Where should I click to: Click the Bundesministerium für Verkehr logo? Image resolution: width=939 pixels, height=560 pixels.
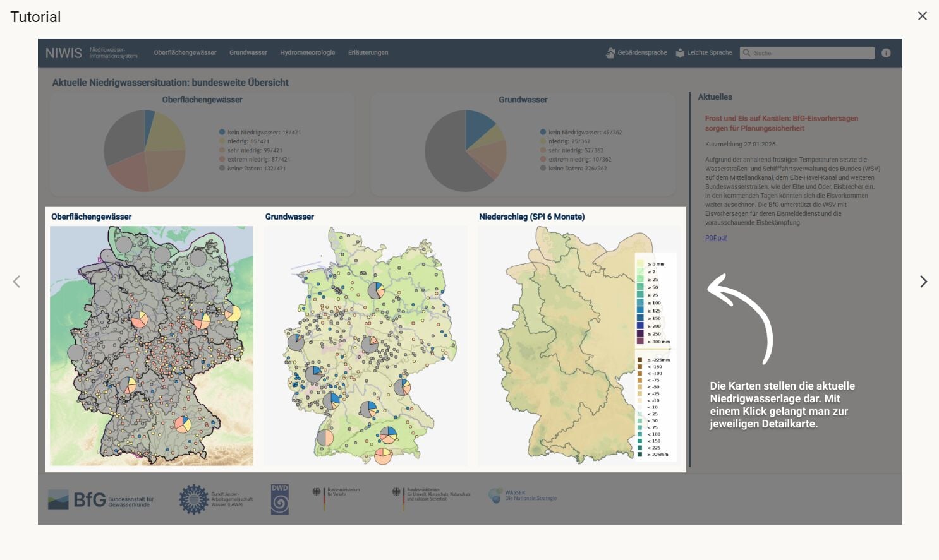click(336, 499)
